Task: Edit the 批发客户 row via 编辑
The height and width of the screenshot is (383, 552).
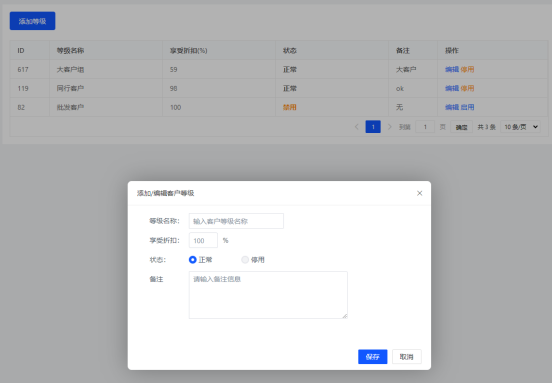Action: 452,107
